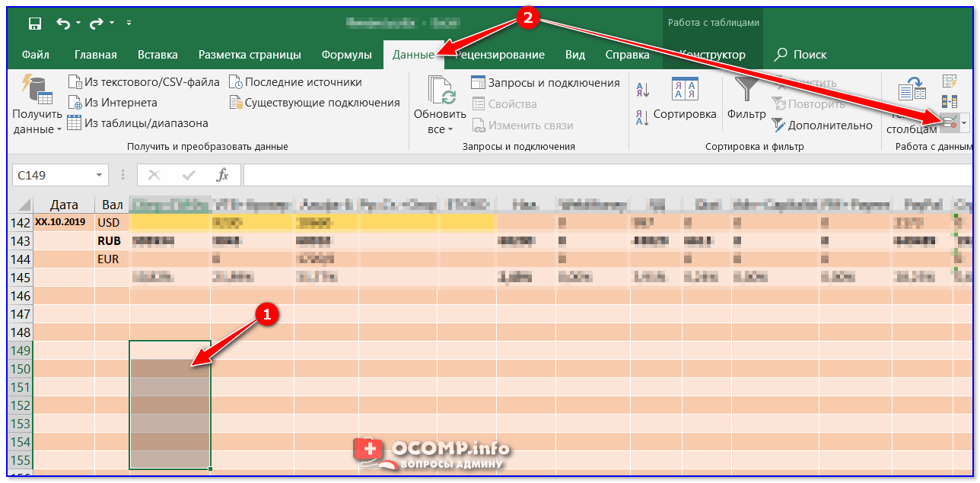Expand the Name Box dropdown arrow
This screenshot has height=483, width=980.
(99, 176)
